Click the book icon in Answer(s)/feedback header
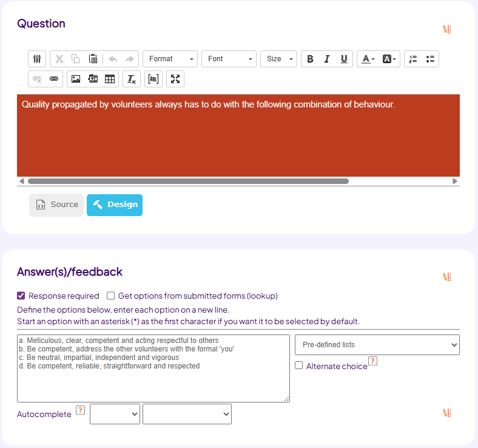Image resolution: width=478 pixels, height=448 pixels. (447, 277)
